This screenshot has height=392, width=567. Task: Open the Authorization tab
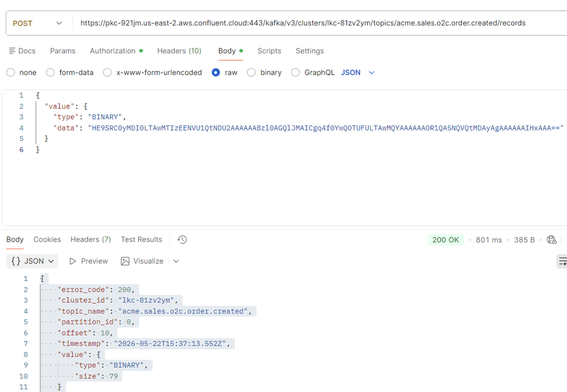(116, 51)
